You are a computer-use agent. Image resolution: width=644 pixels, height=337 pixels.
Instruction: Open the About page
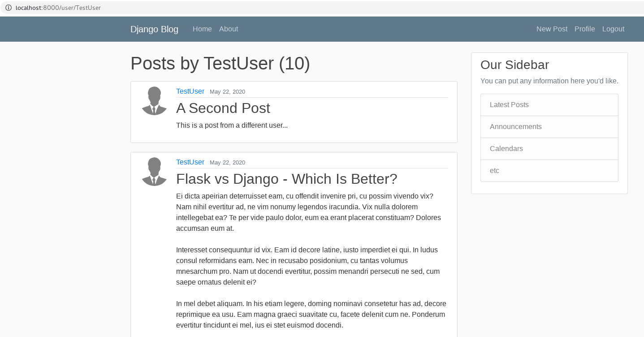point(229,29)
